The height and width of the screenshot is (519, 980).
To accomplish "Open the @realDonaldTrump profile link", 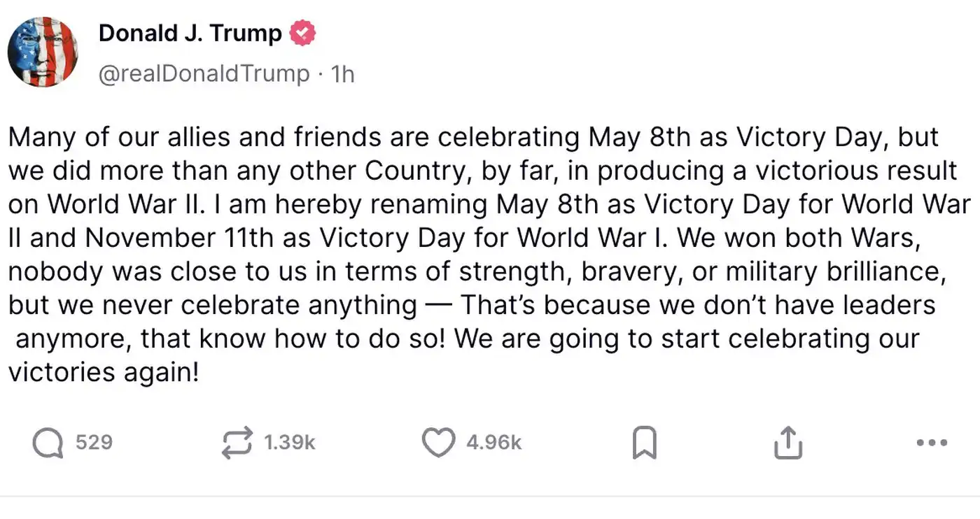I will point(203,73).
